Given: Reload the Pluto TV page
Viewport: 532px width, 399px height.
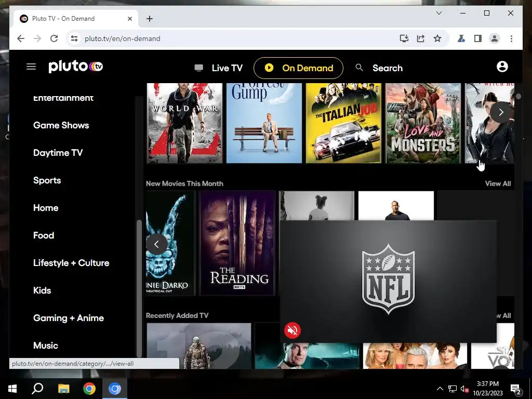Looking at the screenshot, I should [54, 38].
